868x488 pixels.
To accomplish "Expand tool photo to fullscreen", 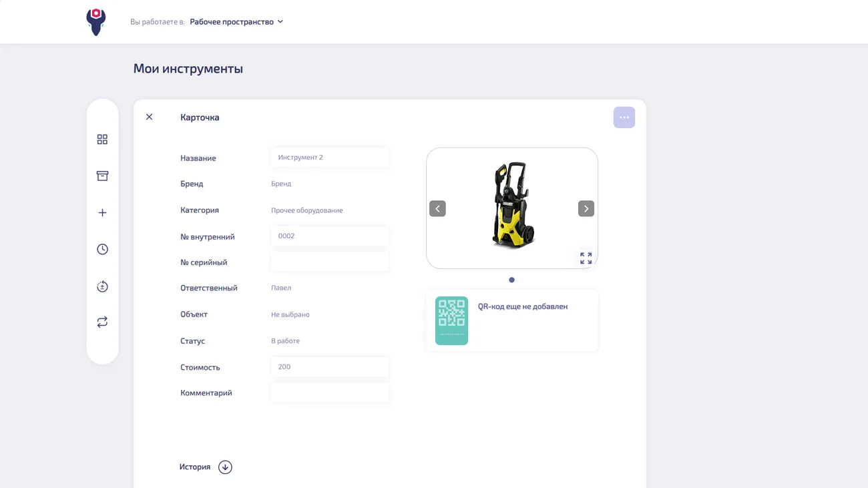I will [x=586, y=258].
